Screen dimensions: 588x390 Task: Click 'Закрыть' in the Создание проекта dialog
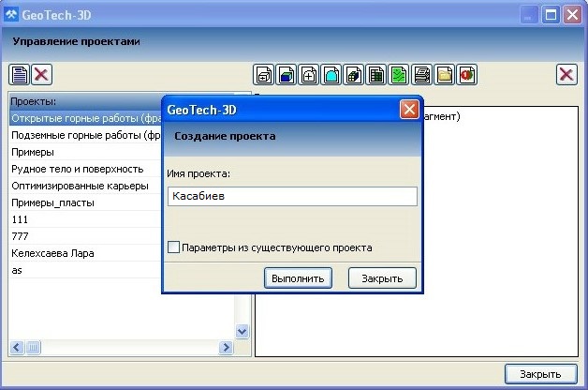tap(382, 278)
